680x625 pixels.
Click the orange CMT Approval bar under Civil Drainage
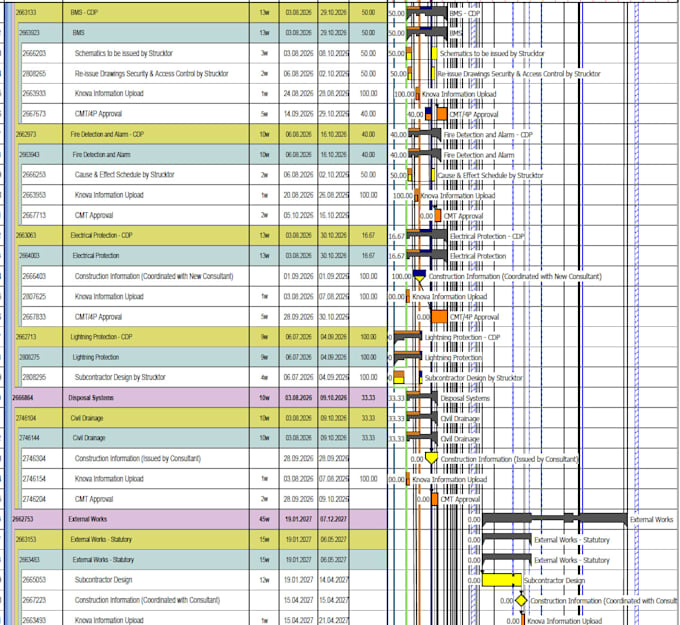pos(435,499)
